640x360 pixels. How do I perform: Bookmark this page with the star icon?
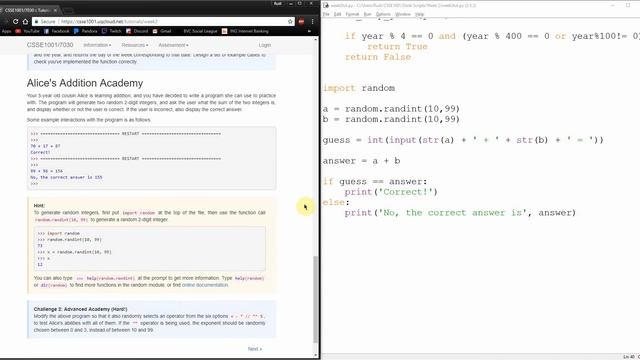(290, 21)
